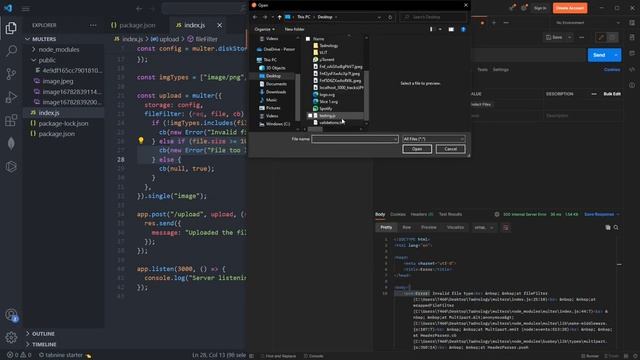Click the Refresh button in Open dialog address bar
640x360 pixels.
pos(390,17)
